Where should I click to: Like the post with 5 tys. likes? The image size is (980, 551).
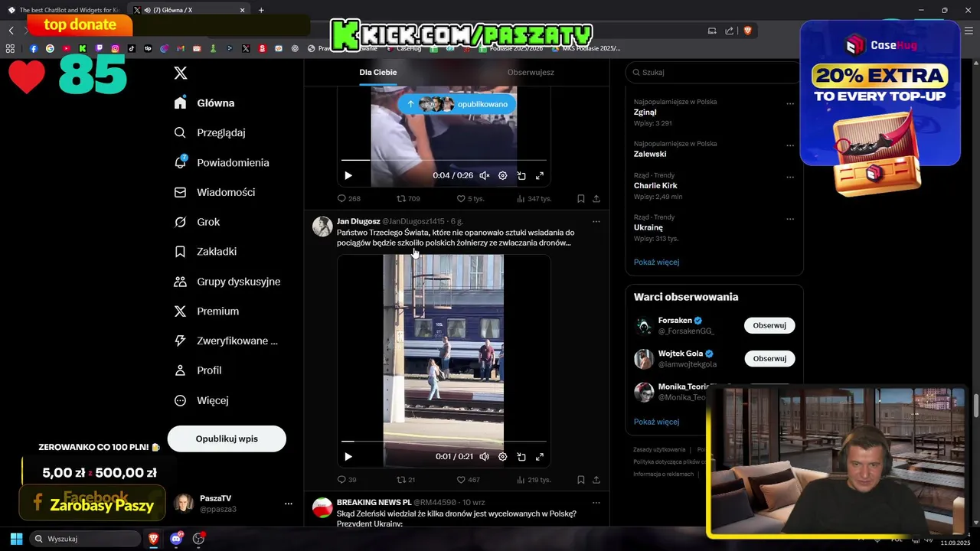(470, 198)
